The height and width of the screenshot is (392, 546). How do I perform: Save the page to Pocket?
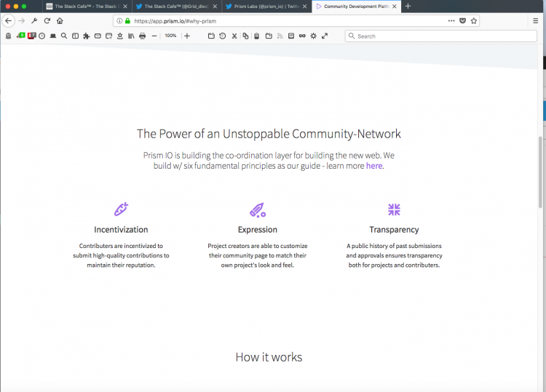[x=462, y=21]
